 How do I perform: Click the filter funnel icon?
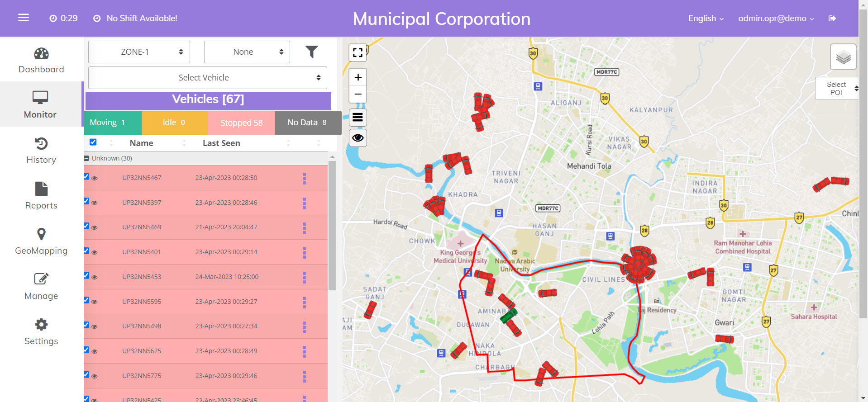[x=311, y=52]
